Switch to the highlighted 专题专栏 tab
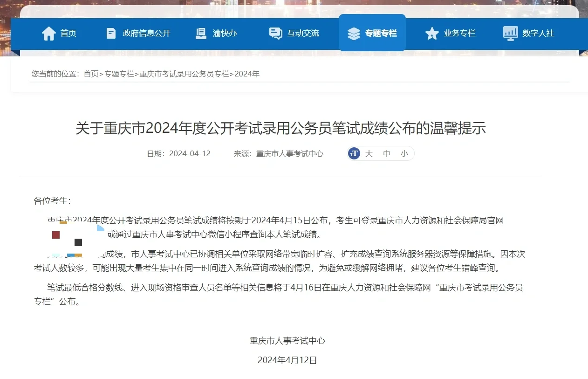Screen dimensions: 588x379 (x=372, y=33)
